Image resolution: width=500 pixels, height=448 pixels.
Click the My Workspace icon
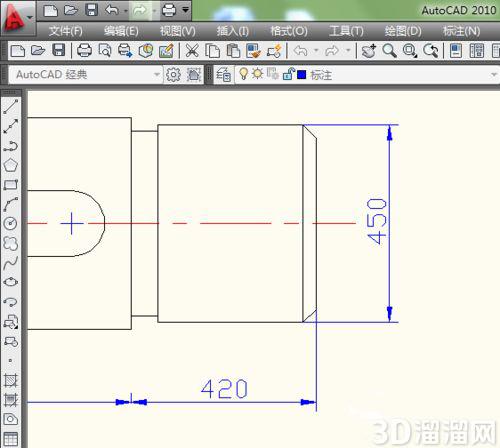(x=193, y=74)
